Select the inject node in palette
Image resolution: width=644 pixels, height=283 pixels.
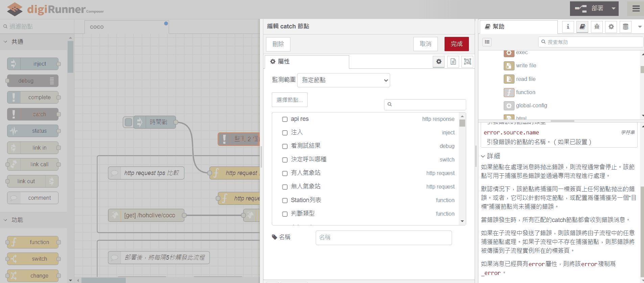[33, 64]
